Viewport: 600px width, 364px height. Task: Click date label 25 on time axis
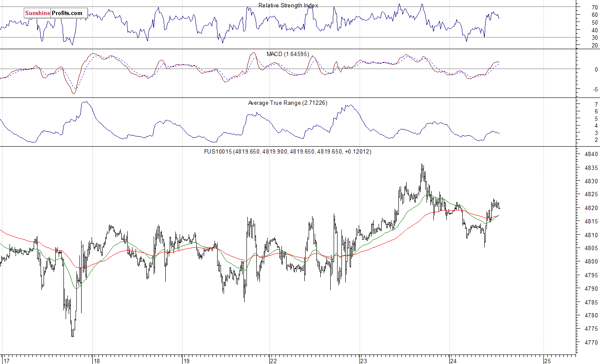click(547, 361)
